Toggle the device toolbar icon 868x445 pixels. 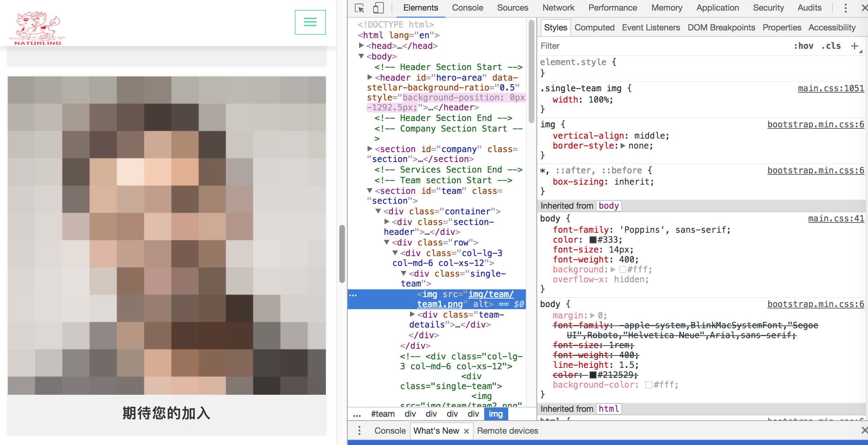tap(378, 8)
